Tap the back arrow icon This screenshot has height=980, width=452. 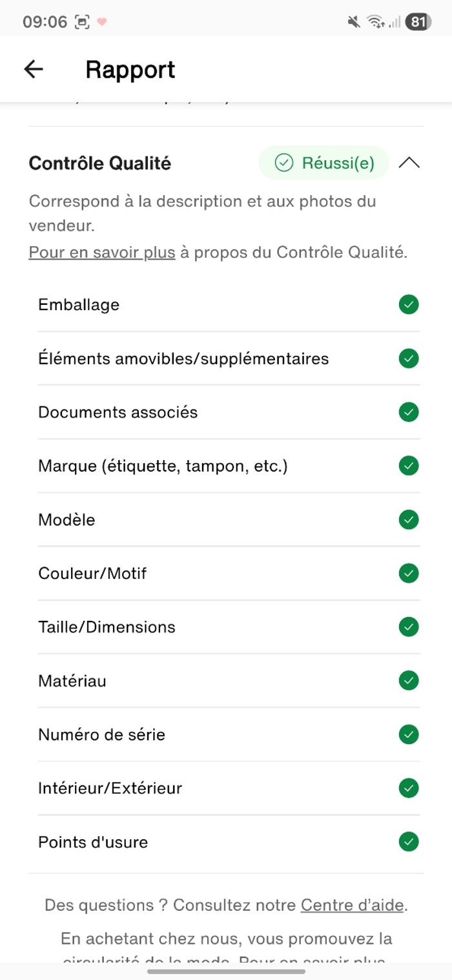tap(33, 69)
